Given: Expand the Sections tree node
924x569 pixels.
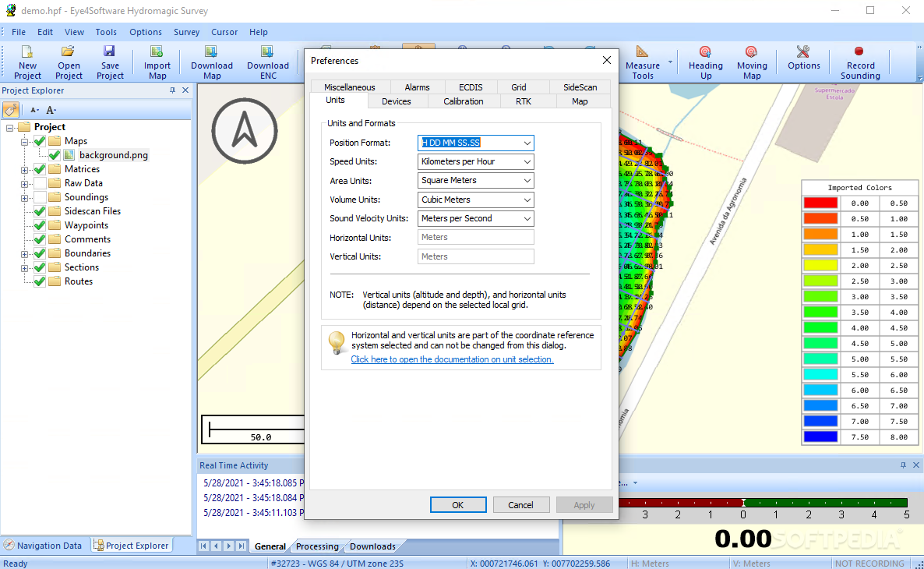Looking at the screenshot, I should (24, 268).
